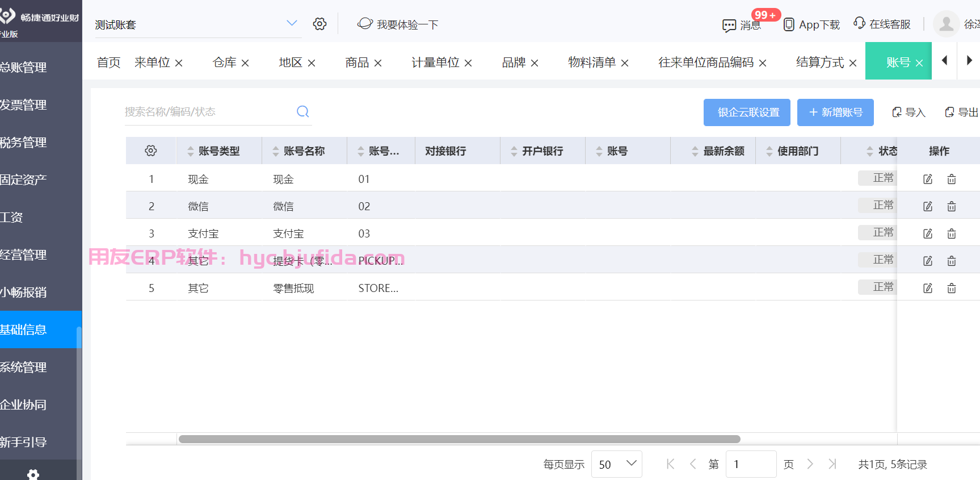
Task: Open messages with 99+ badge
Action: click(x=742, y=24)
